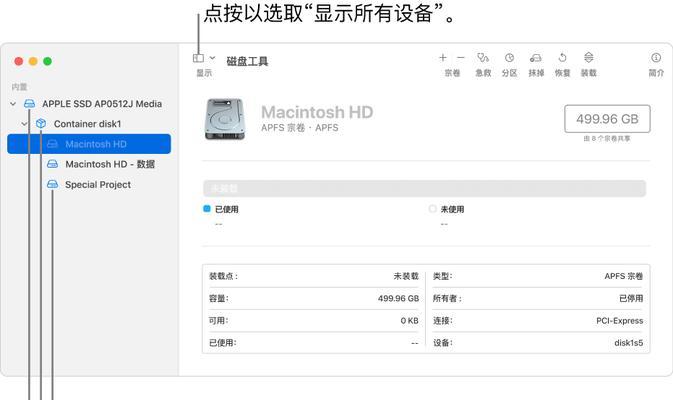Click the Macintosh HD - 数据 disk icon
This screenshot has width=673, height=400.
[x=52, y=164]
